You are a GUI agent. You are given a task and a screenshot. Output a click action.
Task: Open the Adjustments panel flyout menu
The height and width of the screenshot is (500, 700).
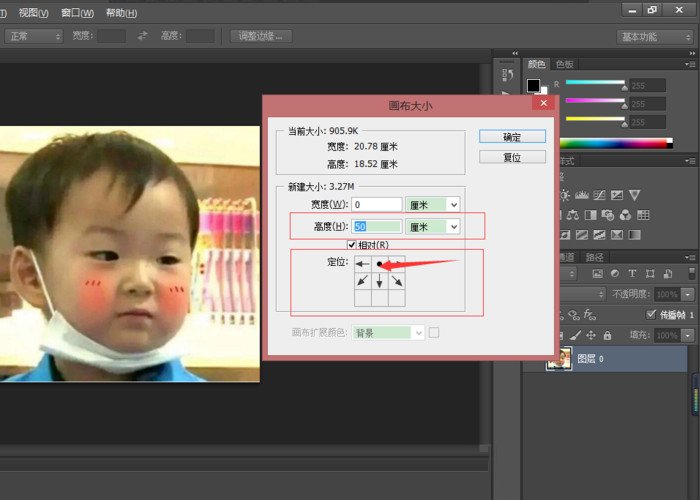pos(690,161)
